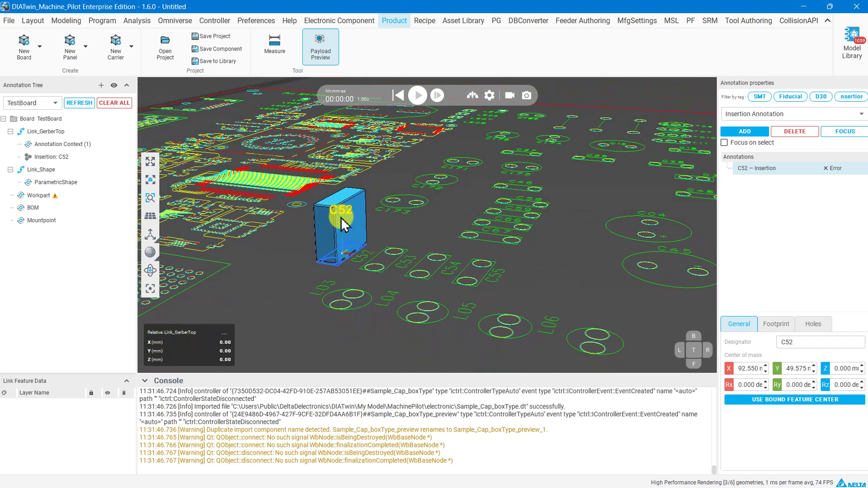Add item with Annotation Tree plus icon
Viewport: 868px width, 488px height.
point(101,85)
